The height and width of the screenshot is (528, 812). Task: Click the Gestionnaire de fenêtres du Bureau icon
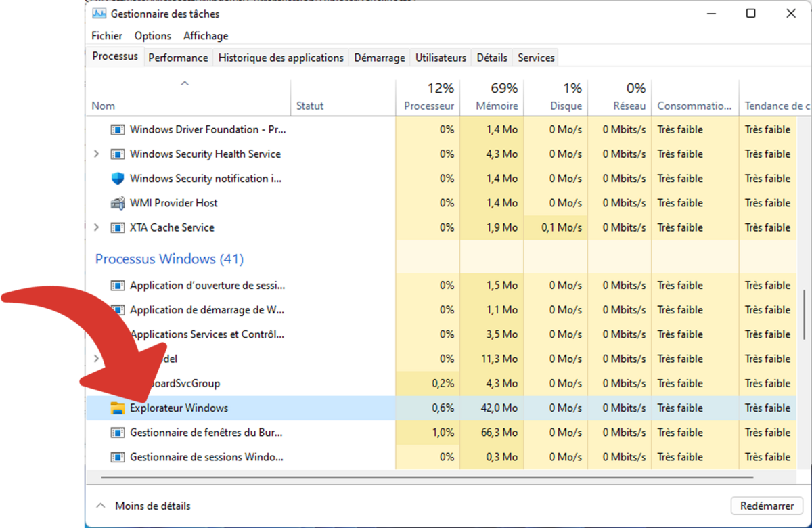tap(118, 432)
